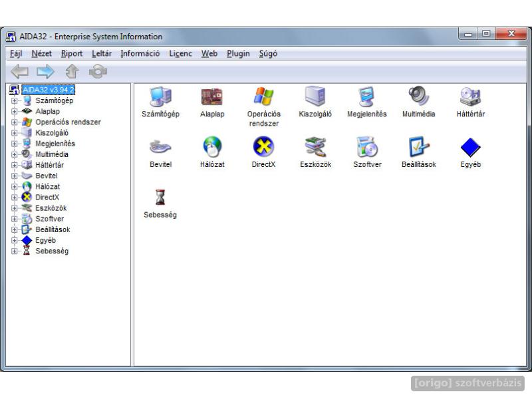Expand the Eszközök node in the tree

(14, 208)
